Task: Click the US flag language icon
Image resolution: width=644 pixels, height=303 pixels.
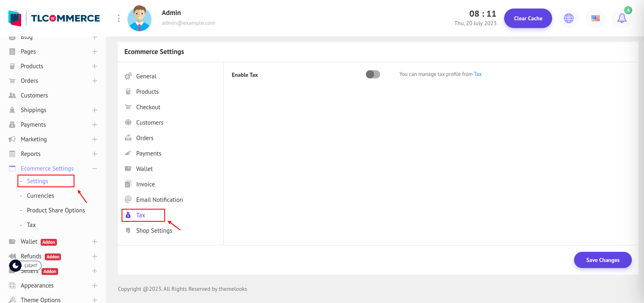Action: [595, 18]
